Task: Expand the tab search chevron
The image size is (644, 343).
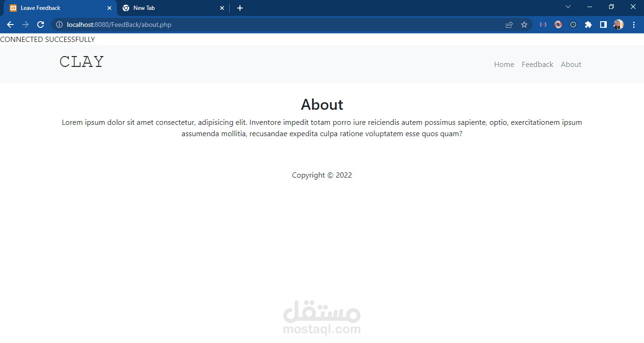Action: [x=568, y=7]
